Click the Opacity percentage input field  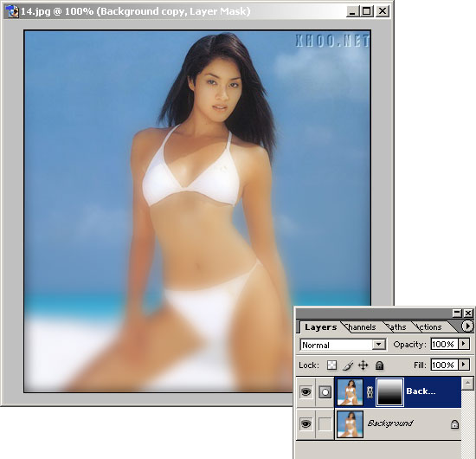(445, 344)
